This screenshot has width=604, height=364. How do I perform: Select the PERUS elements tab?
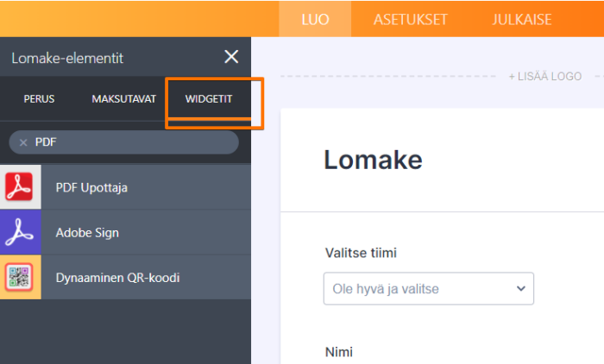[39, 99]
